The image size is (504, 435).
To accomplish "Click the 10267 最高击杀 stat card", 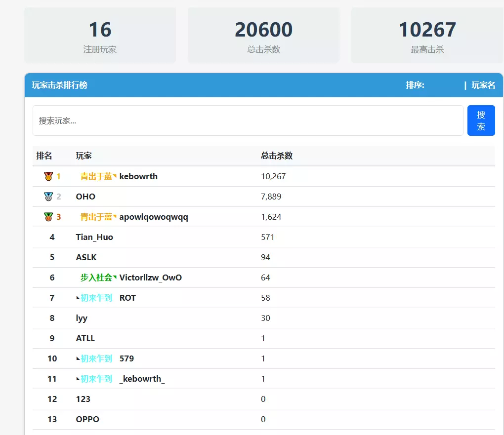I will [427, 36].
